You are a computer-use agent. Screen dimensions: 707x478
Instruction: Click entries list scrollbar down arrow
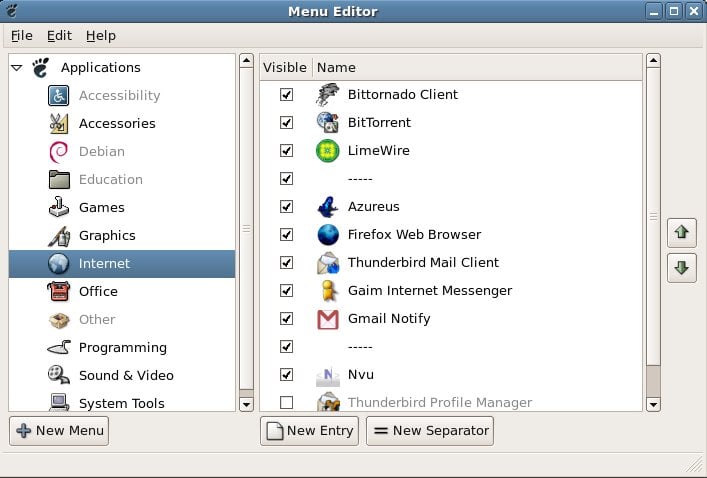(653, 404)
